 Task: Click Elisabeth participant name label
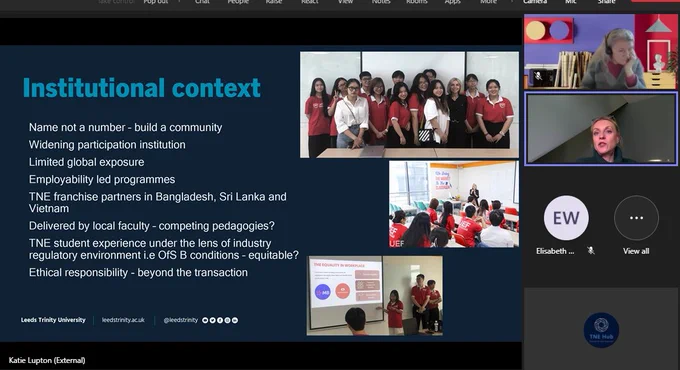[x=555, y=251]
